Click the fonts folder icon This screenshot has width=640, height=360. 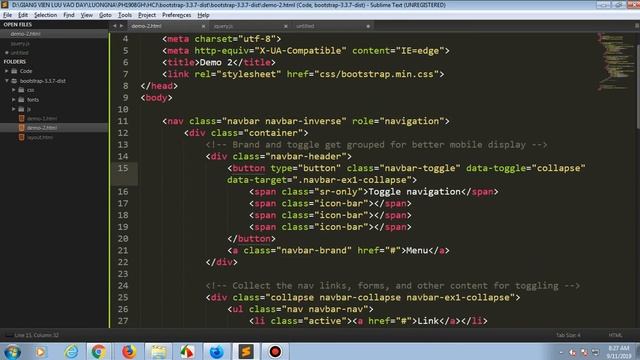[x=21, y=100]
